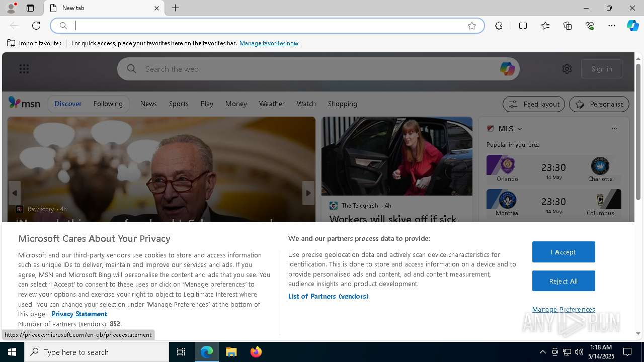
Task: Open the Windows Start menu
Action: coord(12,352)
